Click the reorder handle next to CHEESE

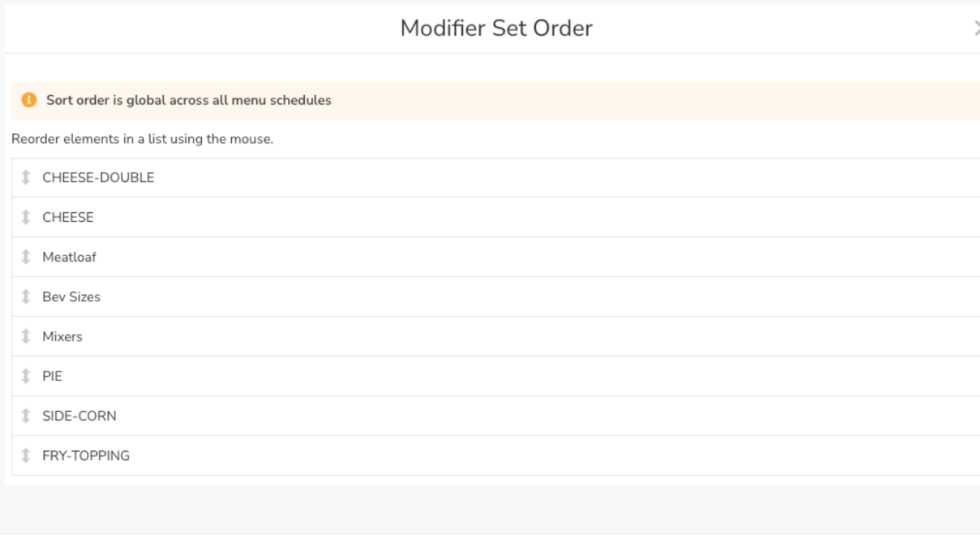[x=25, y=217]
